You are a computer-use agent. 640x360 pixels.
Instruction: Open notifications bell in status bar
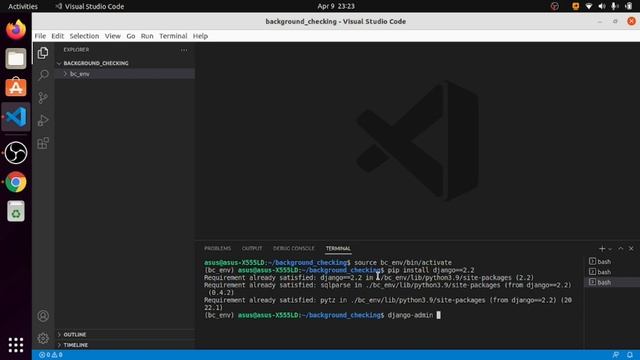coord(630,355)
